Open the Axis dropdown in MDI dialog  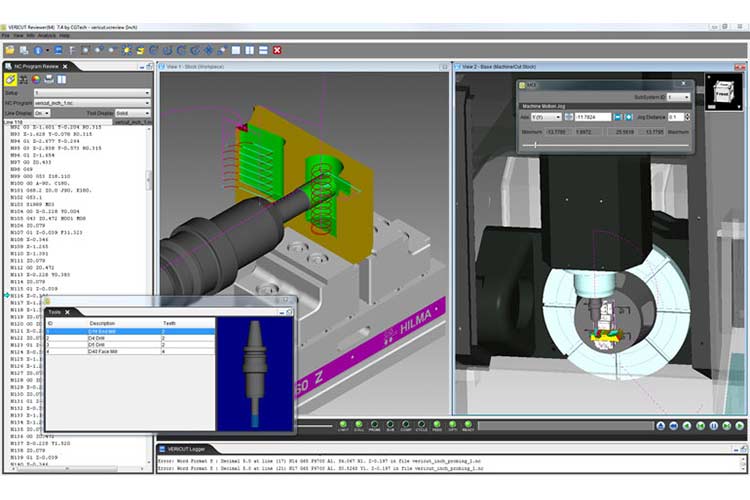pos(546,117)
